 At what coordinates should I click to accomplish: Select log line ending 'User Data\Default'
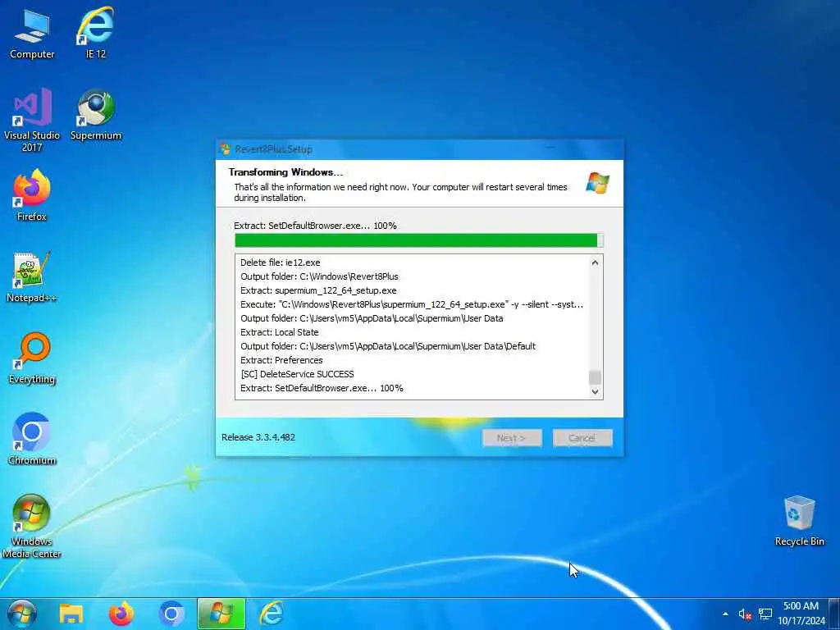click(x=388, y=346)
